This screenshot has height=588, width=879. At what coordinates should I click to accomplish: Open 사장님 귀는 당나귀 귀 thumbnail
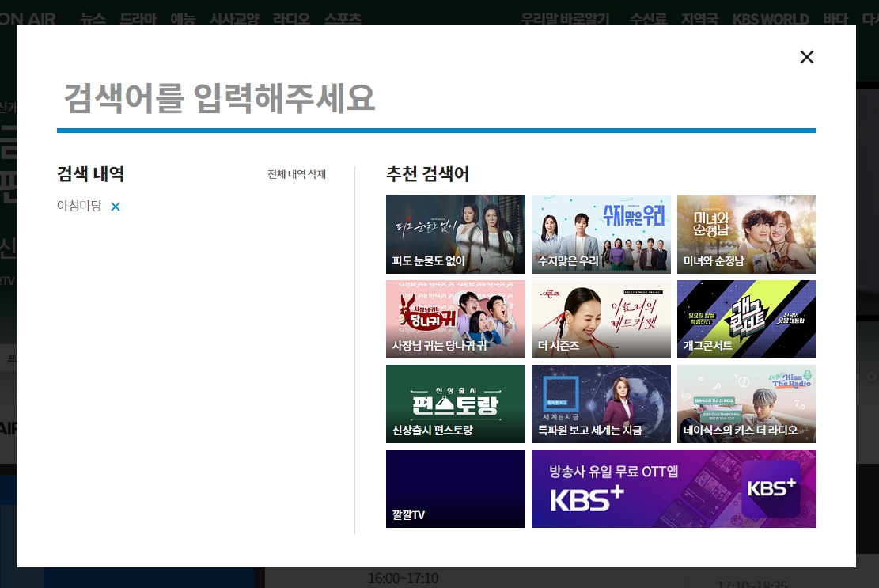pos(455,319)
